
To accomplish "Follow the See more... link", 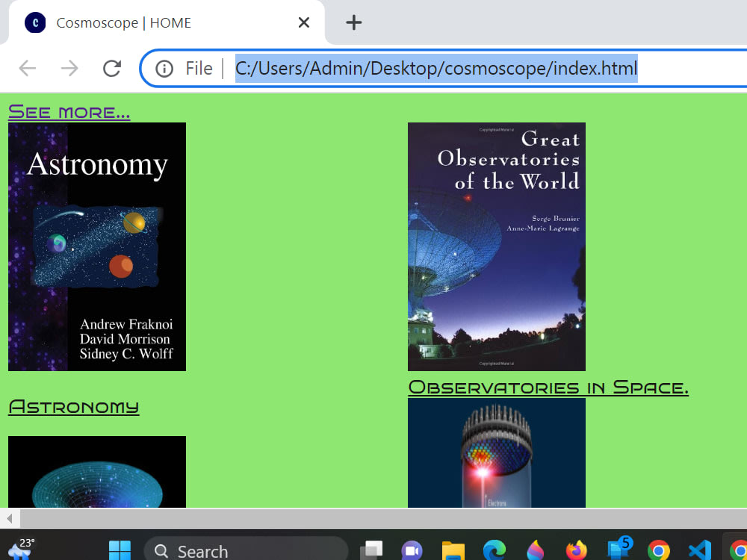I will (x=69, y=112).
